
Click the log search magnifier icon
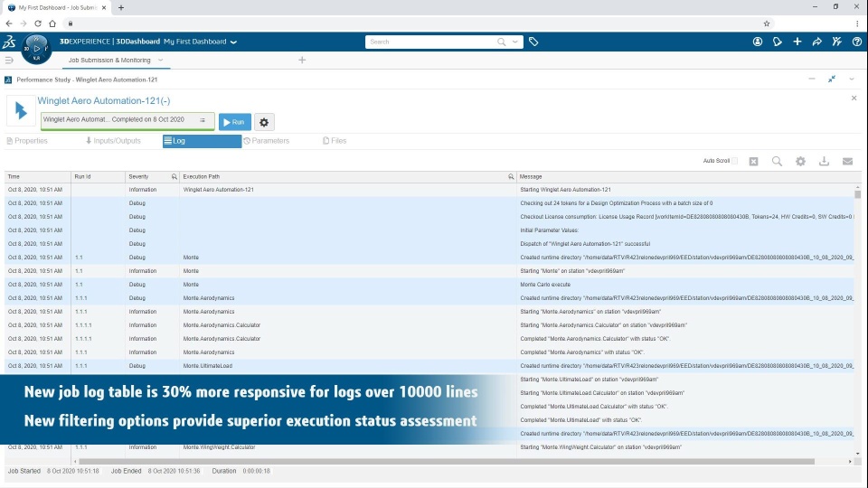pyautogui.click(x=778, y=161)
